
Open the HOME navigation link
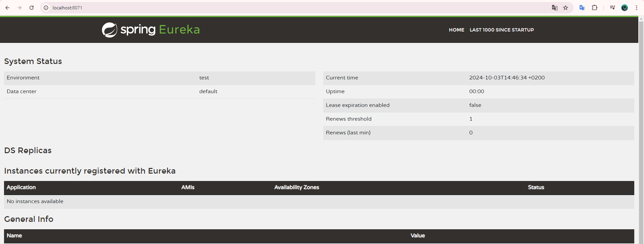point(457,30)
